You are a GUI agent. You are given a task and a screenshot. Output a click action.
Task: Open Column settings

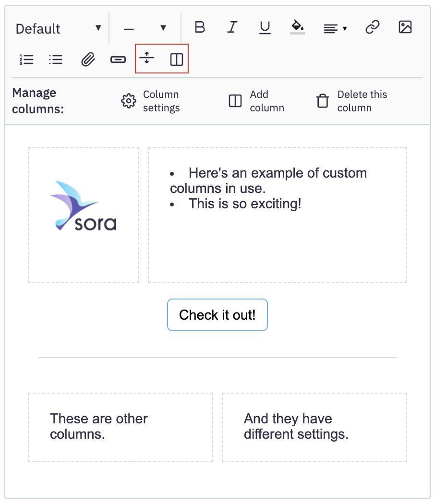pyautogui.click(x=150, y=101)
